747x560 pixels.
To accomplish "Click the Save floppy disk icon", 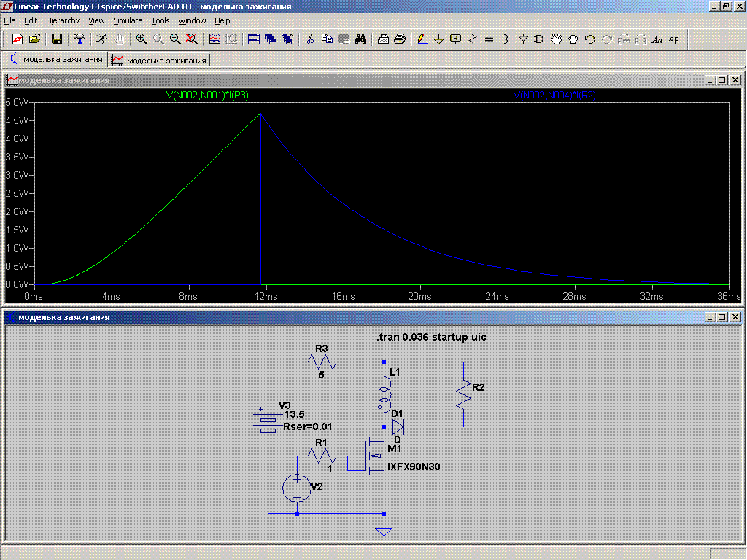I will [x=56, y=39].
